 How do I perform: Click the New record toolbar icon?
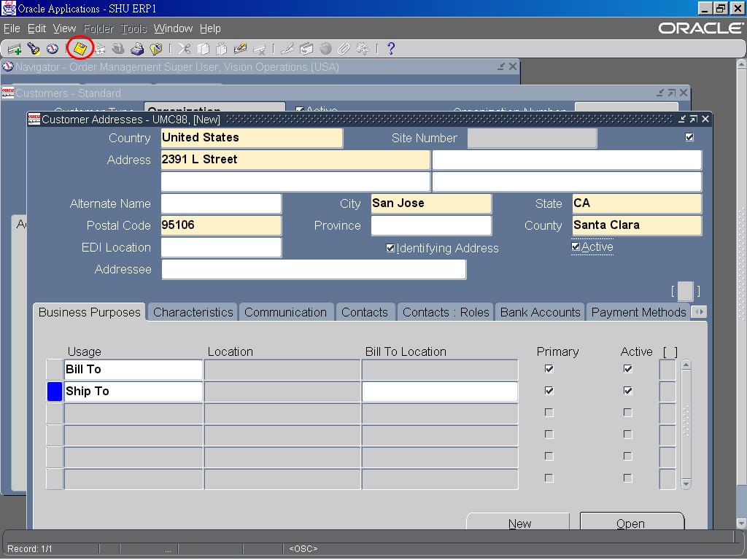tap(15, 49)
